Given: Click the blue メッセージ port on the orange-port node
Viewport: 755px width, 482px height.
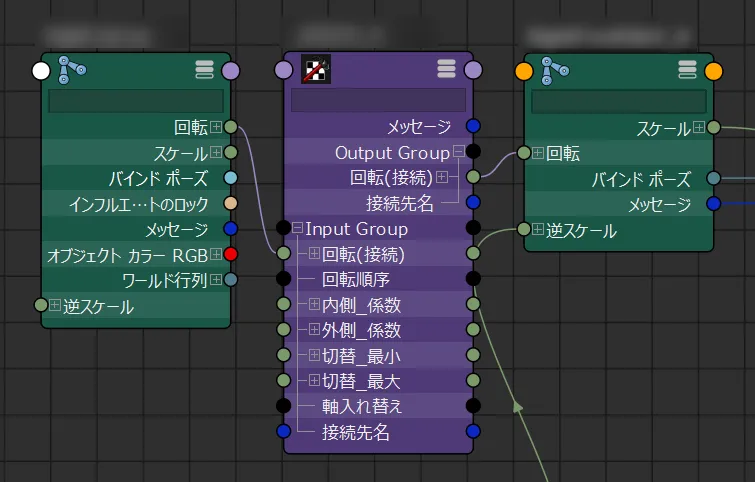Looking at the screenshot, I should (x=714, y=204).
